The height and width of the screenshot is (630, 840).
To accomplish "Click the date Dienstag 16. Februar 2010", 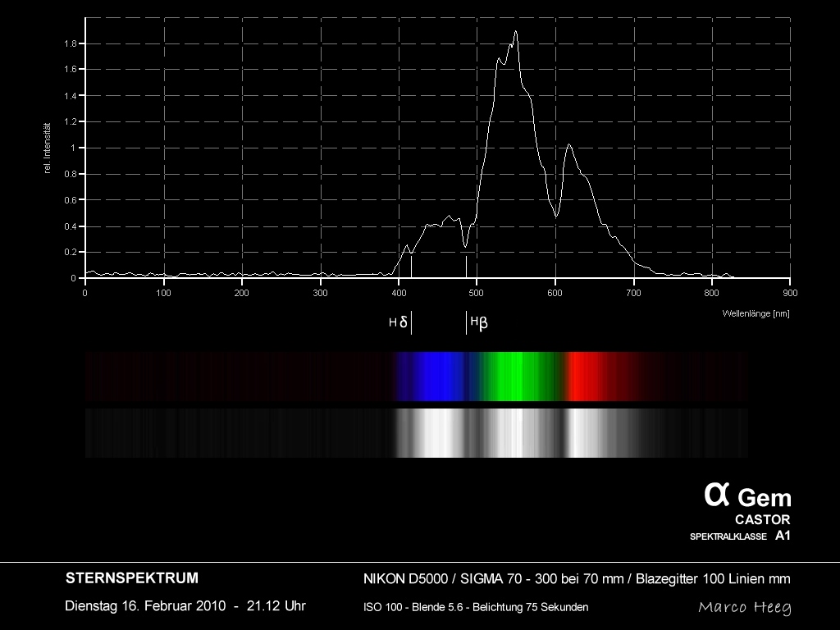I will click(185, 606).
